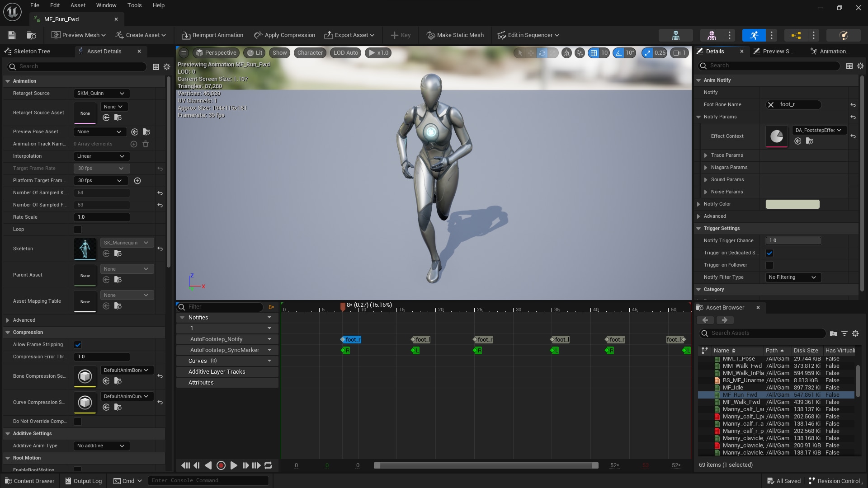Click the Create Asset button
This screenshot has width=868, height=488.
tap(142, 34)
